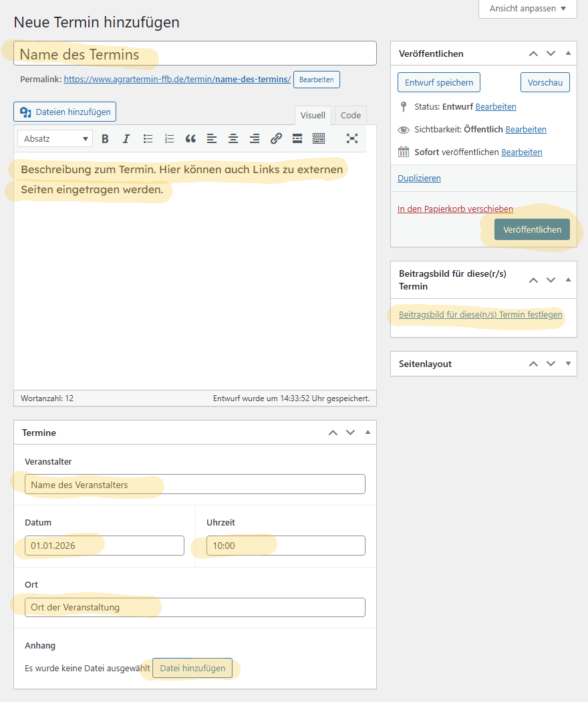Toggle the Seitenlayout panel open

click(568, 364)
